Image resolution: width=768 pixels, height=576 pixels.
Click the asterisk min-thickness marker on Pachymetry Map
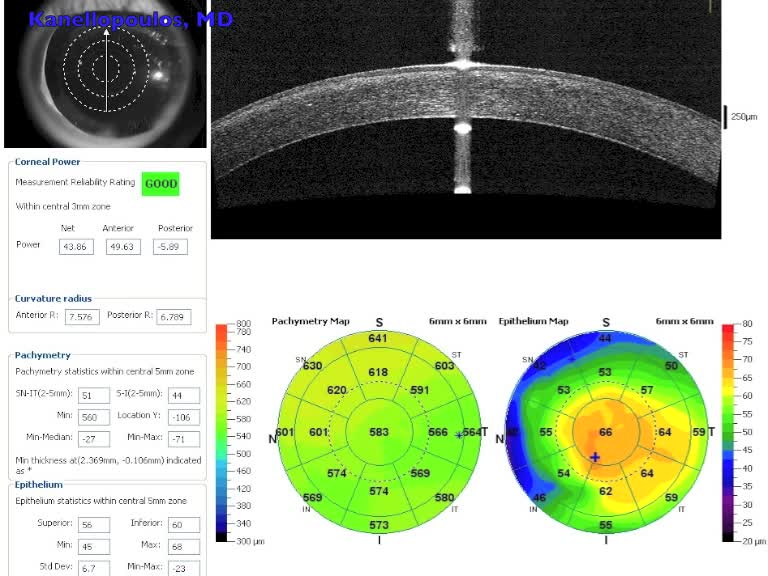459,435
